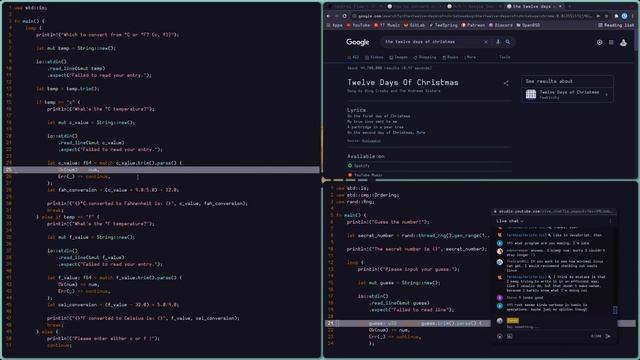
Task: Go back in the browser
Action: [329, 16]
